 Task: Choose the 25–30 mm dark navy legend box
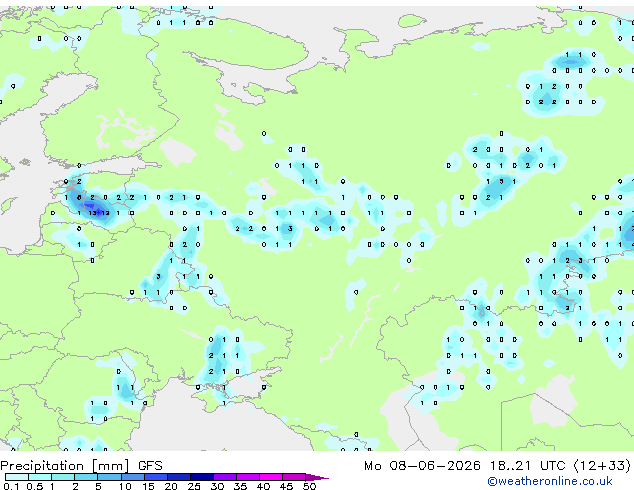pos(202,477)
